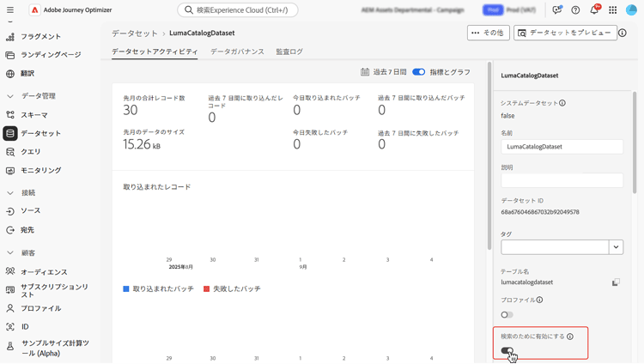Click the profile person icon in sidebar
The height and width of the screenshot is (364, 644).
tap(10, 308)
